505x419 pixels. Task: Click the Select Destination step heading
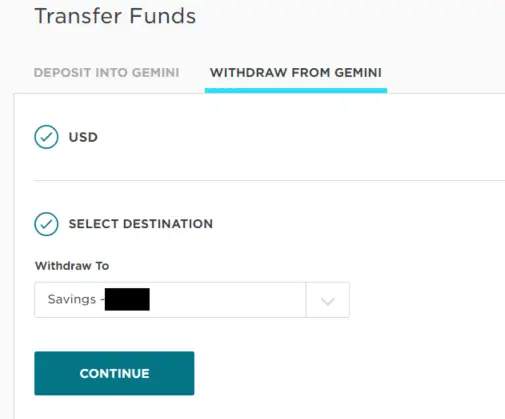coord(141,224)
